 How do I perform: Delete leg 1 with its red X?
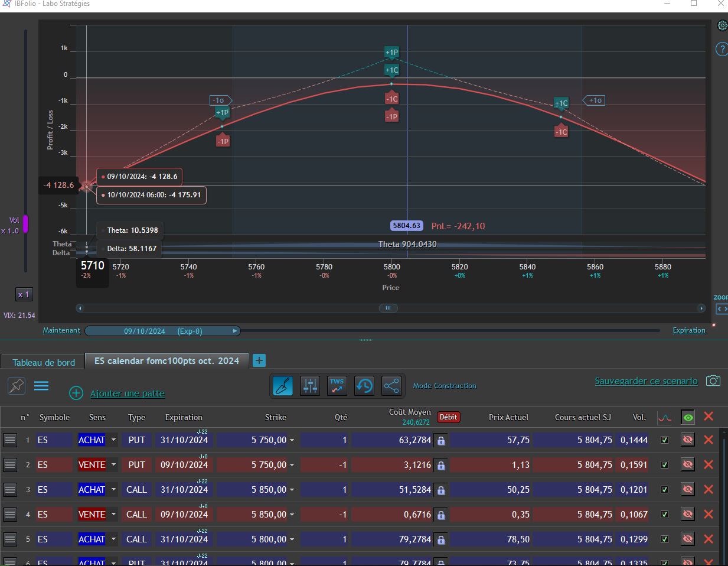[x=709, y=440]
